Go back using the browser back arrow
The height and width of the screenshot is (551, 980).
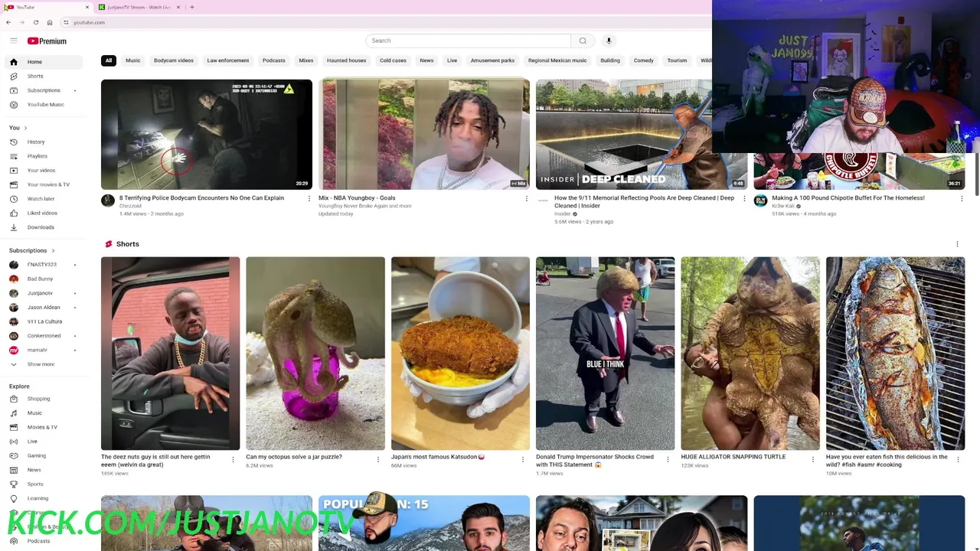8,22
